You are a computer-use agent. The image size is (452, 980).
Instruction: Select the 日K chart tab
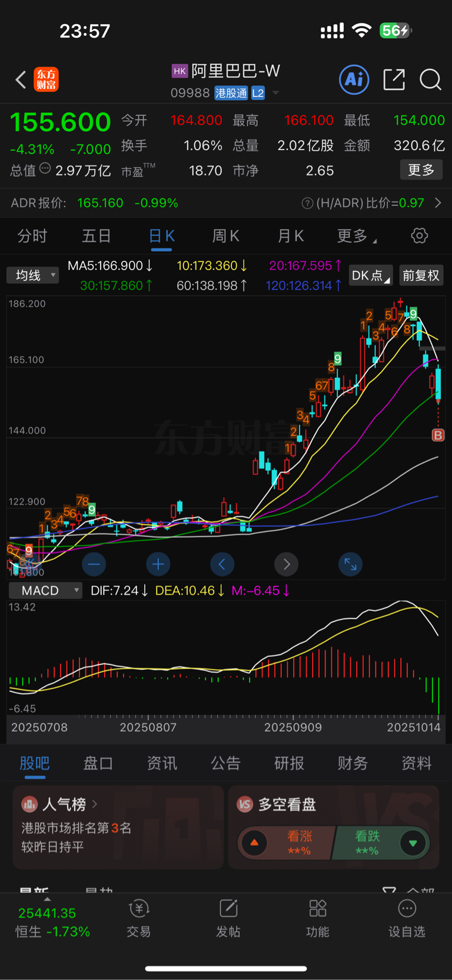pos(161,236)
